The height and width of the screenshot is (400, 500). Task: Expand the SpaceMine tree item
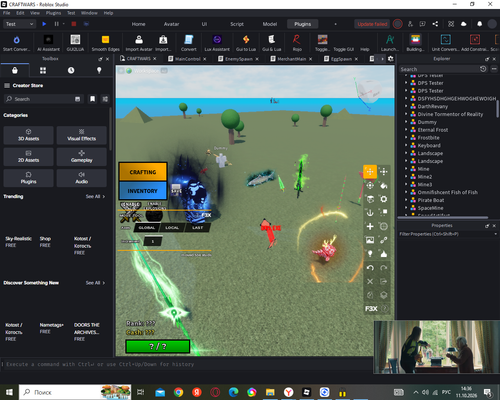(406, 208)
